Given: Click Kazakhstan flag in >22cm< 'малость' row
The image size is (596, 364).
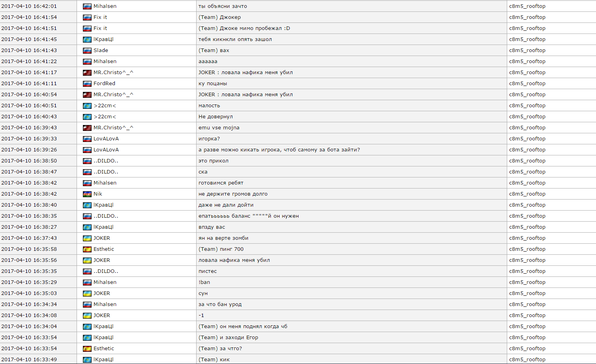Looking at the screenshot, I should pyautogui.click(x=87, y=106).
